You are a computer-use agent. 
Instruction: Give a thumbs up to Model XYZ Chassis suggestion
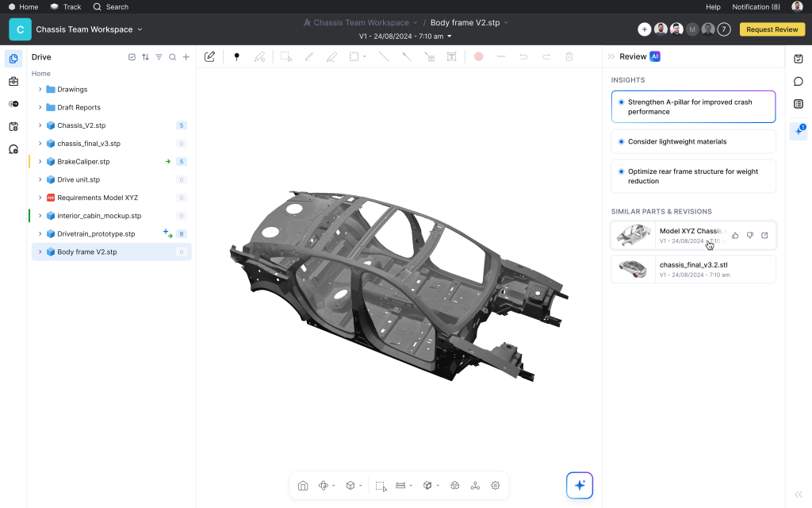(x=734, y=235)
